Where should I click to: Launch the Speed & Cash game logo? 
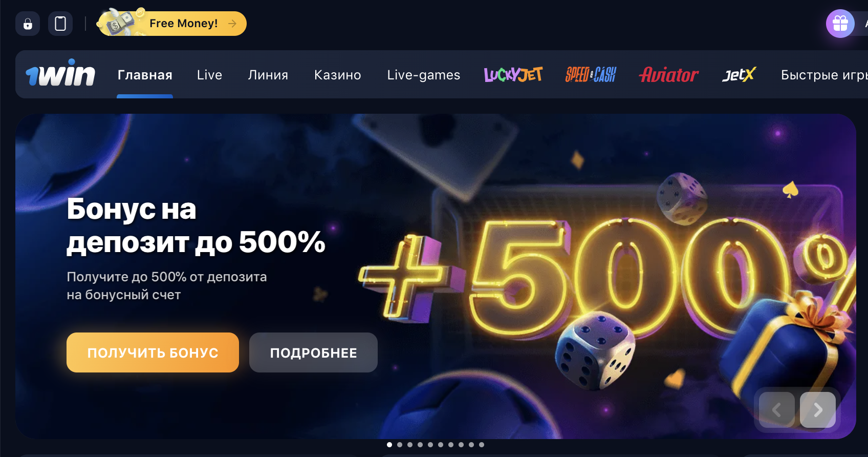coord(591,75)
